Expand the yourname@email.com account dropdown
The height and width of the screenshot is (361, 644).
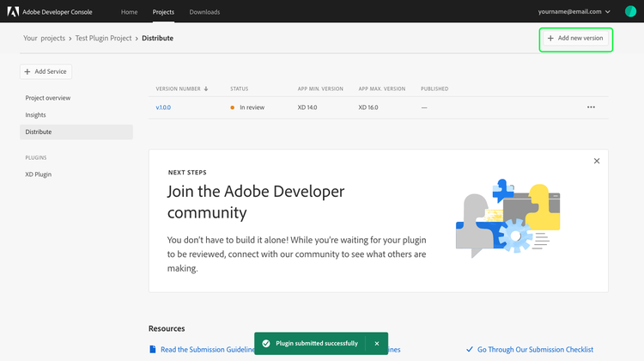click(x=574, y=11)
